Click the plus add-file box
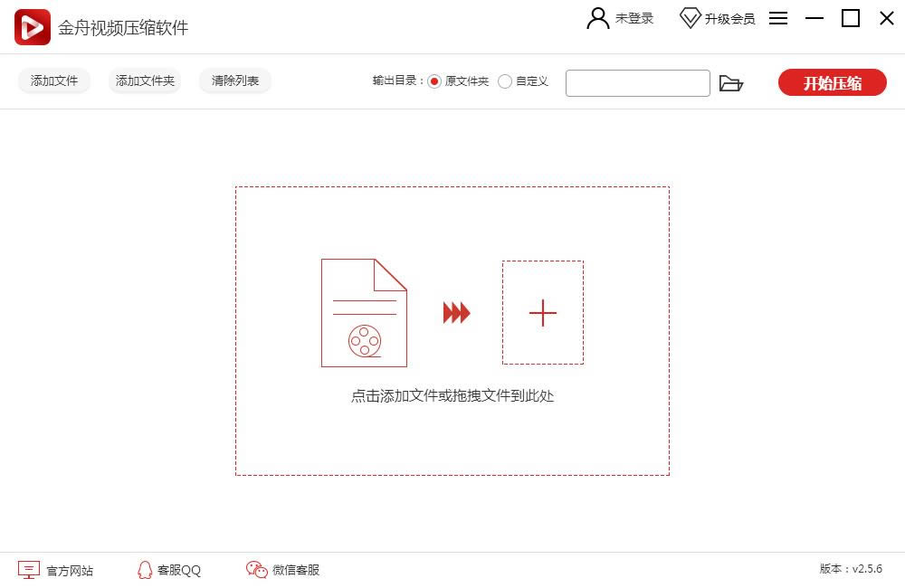Image resolution: width=905 pixels, height=588 pixels. pos(542,313)
